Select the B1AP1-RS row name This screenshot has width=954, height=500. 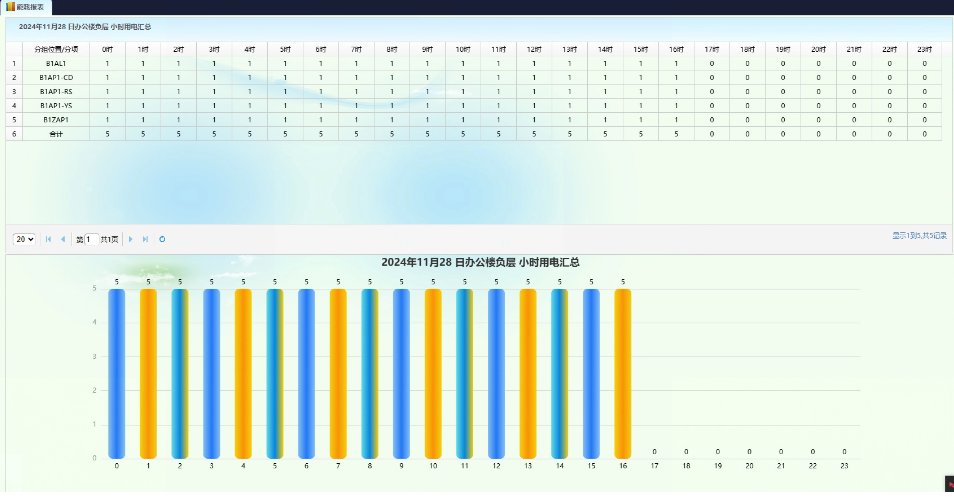point(56,91)
